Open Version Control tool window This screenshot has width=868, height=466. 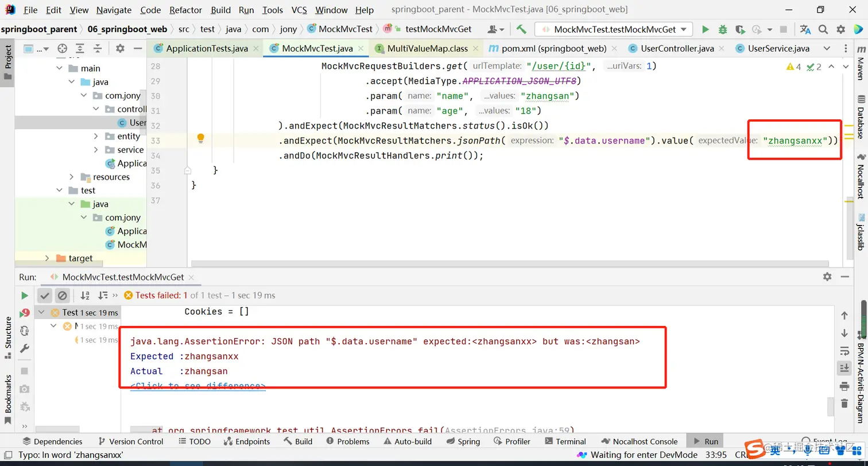[x=130, y=441]
